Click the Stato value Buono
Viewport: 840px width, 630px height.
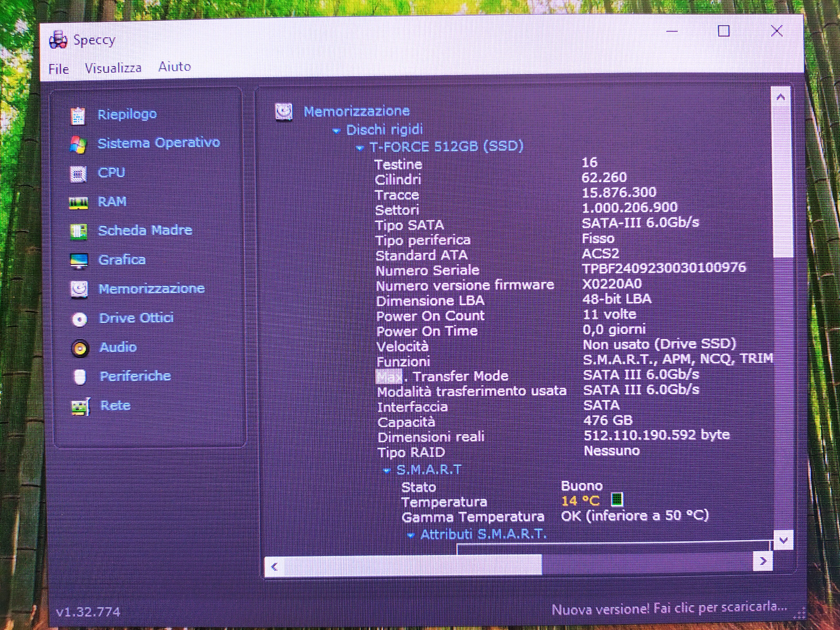[x=582, y=486]
